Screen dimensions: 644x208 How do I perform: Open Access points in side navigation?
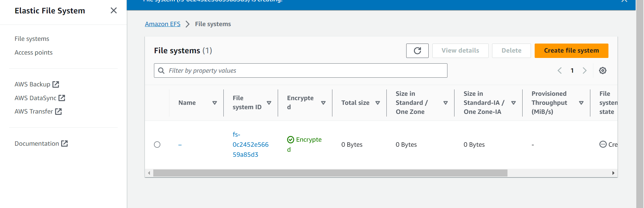tap(34, 53)
